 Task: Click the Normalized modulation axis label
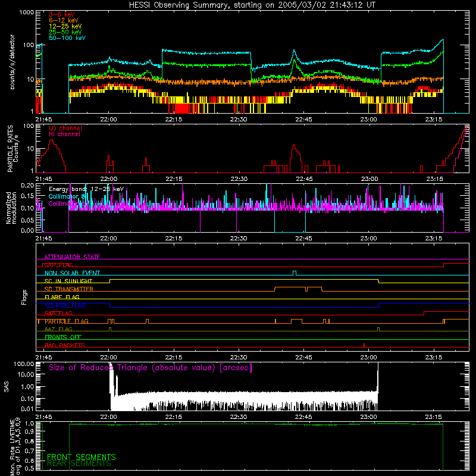[x=11, y=208]
